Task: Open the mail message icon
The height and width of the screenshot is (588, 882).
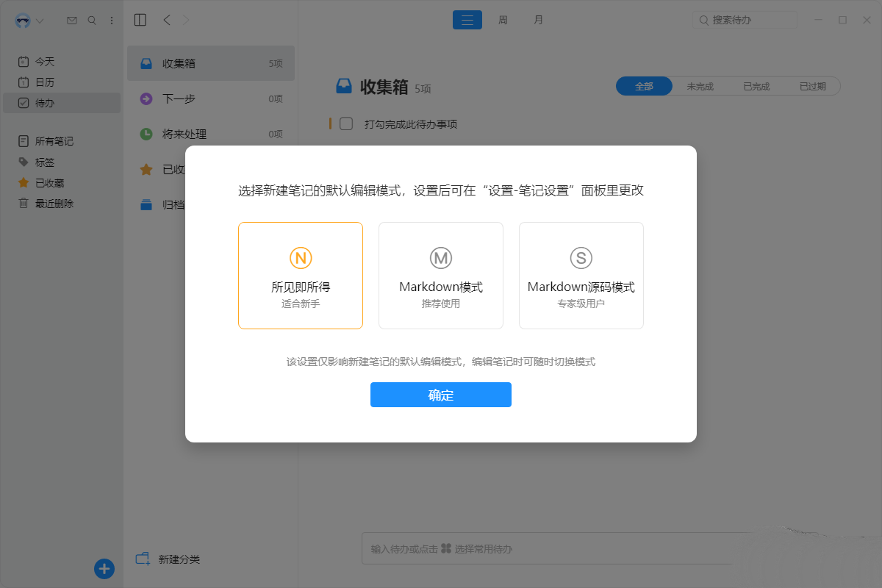Action: pos(71,21)
